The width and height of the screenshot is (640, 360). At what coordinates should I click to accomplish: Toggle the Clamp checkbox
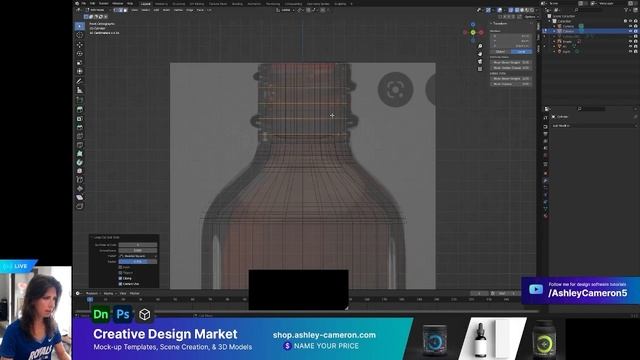coord(120,278)
